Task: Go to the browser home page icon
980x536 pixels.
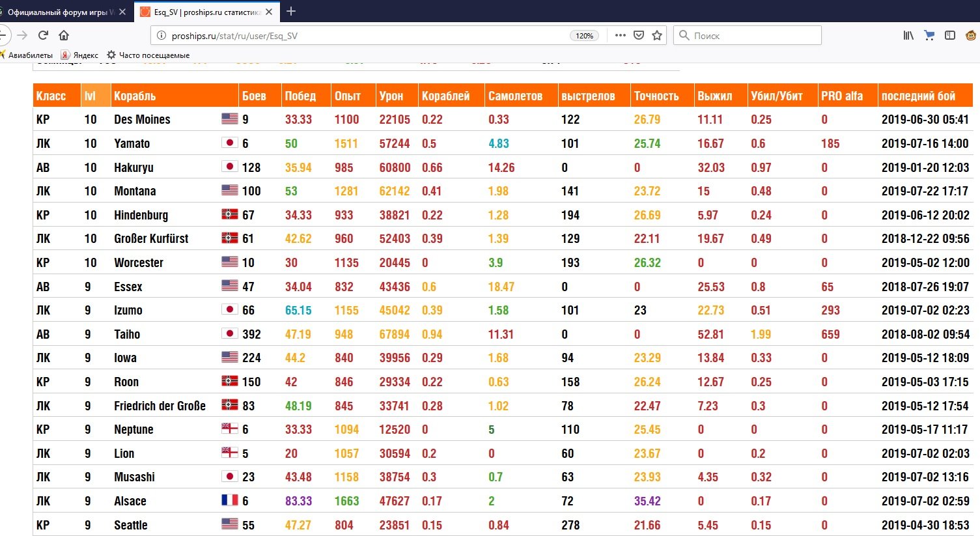Action: coord(64,35)
